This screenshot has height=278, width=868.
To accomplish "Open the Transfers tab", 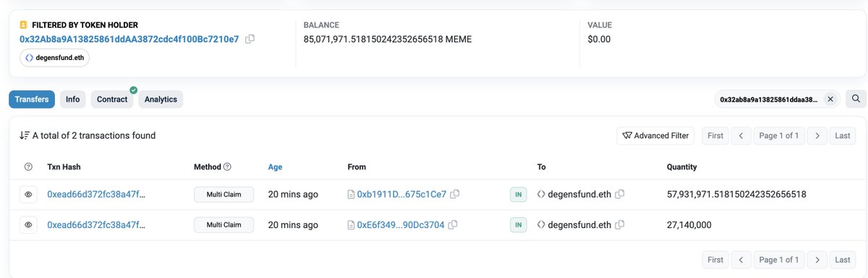I will click(32, 99).
